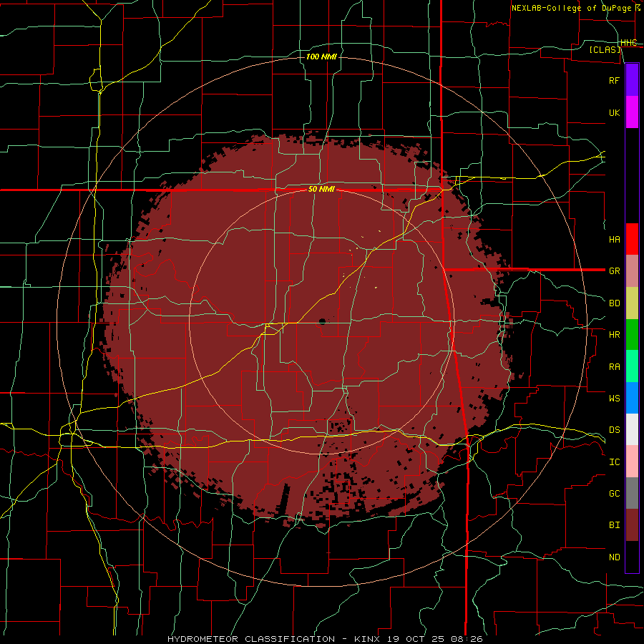644x644 pixels.
Task: Select the "GR" legend label
Action: [614, 271]
